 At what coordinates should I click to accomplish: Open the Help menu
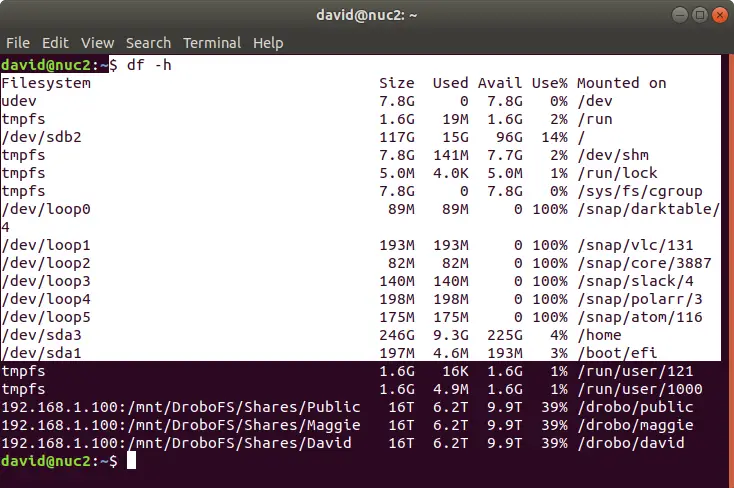tap(268, 43)
